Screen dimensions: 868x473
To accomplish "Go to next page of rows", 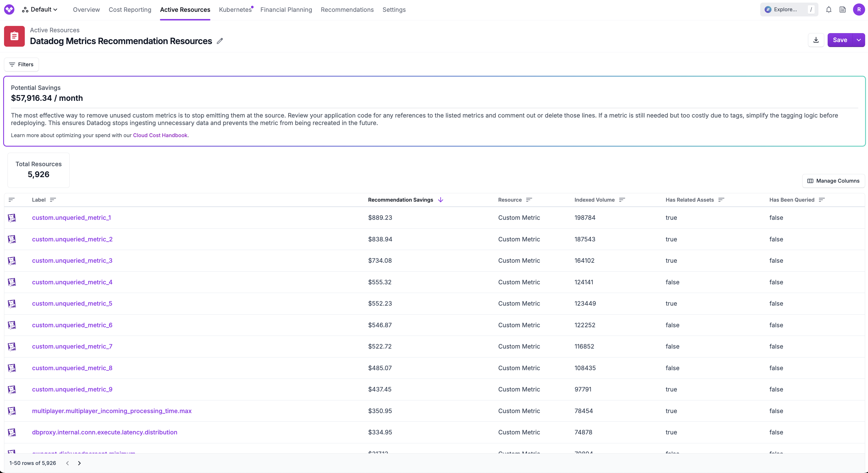I will [79, 463].
